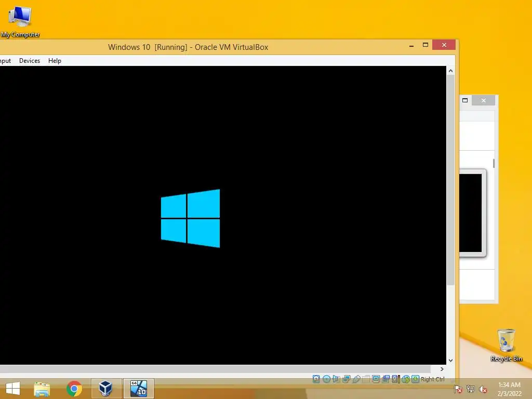The width and height of the screenshot is (532, 399).
Task: Open the Devices menu
Action: pyautogui.click(x=30, y=61)
